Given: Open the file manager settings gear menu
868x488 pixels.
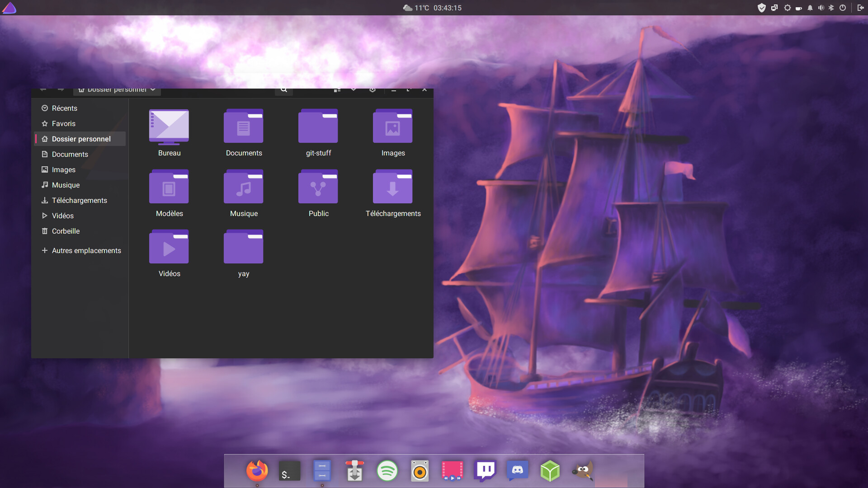Looking at the screenshot, I should (x=373, y=90).
